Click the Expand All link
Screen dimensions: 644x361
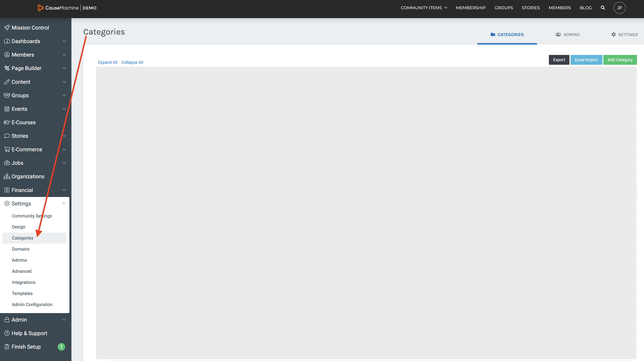tap(108, 62)
